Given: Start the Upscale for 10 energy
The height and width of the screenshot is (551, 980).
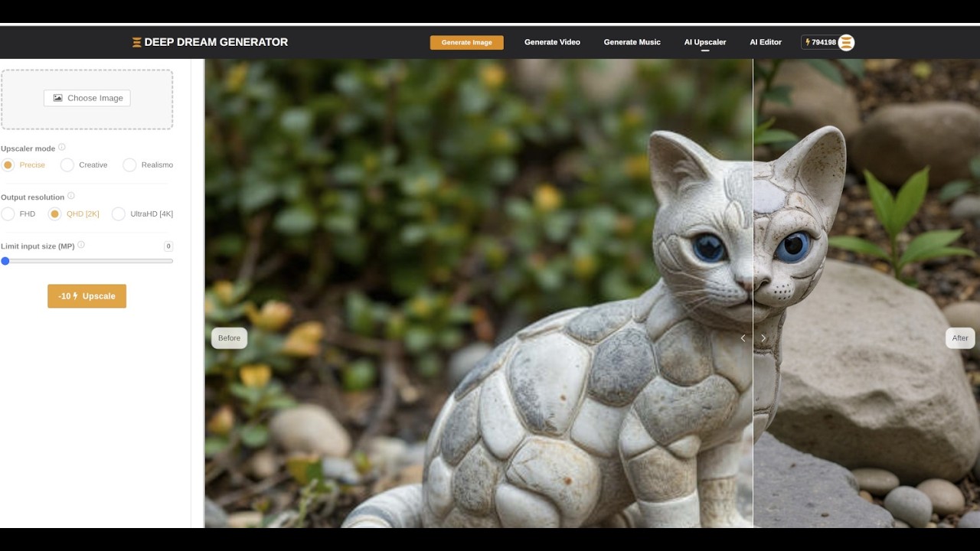Looking at the screenshot, I should point(87,296).
